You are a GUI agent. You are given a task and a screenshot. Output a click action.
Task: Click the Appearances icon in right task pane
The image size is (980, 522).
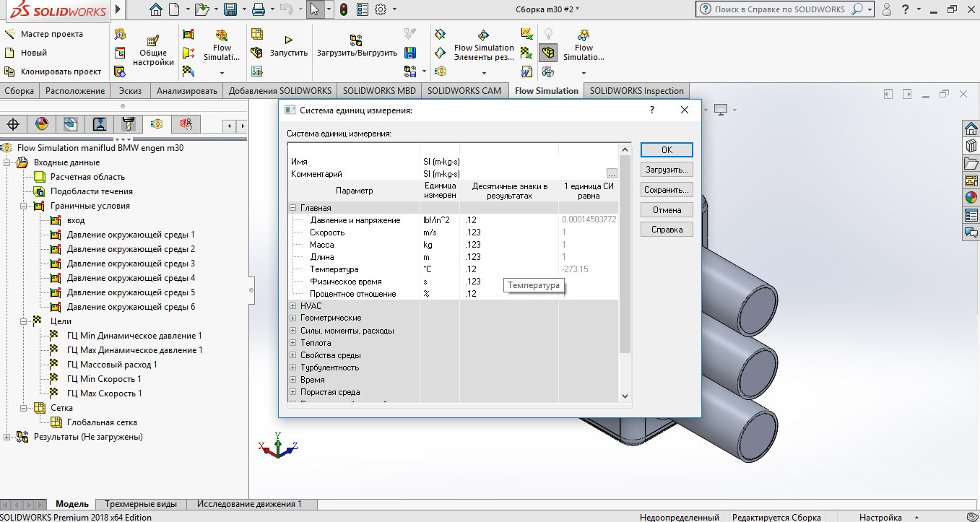pos(971,197)
